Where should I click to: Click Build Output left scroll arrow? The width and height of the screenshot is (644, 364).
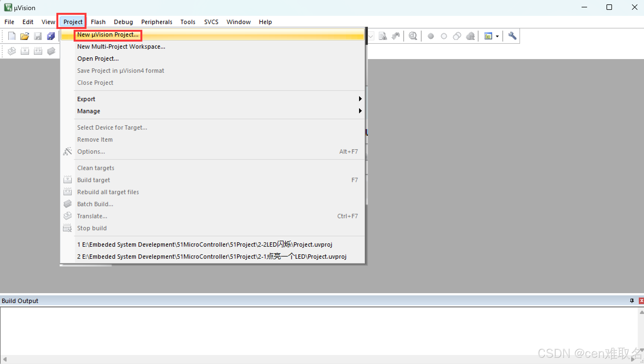pos(5,359)
